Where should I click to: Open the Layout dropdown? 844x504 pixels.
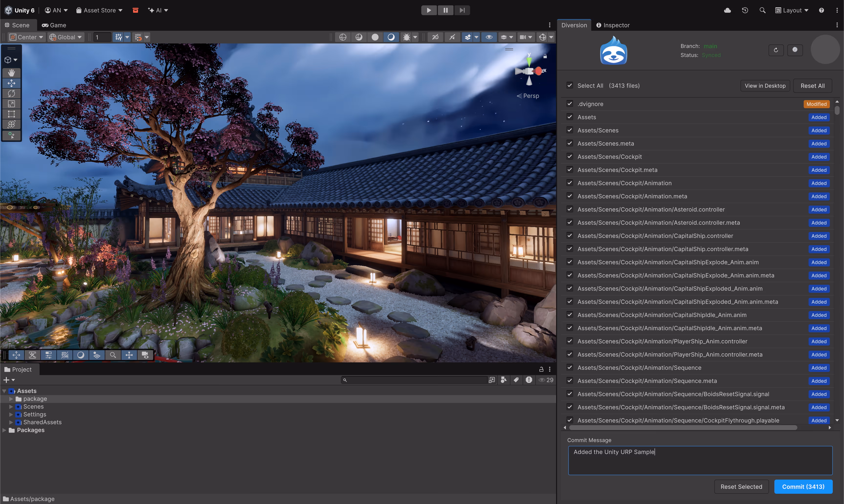pyautogui.click(x=792, y=10)
